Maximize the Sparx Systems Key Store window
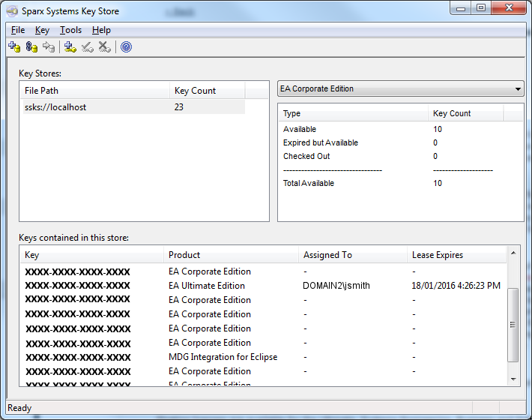 (481, 8)
